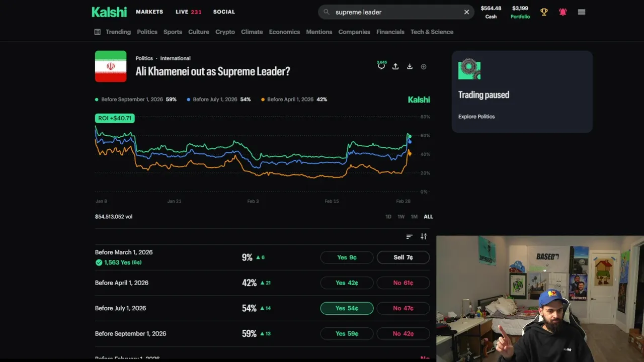Image resolution: width=644 pixels, height=362 pixels.
Task: Click the $3,199 Portfolio link
Action: [x=520, y=12]
